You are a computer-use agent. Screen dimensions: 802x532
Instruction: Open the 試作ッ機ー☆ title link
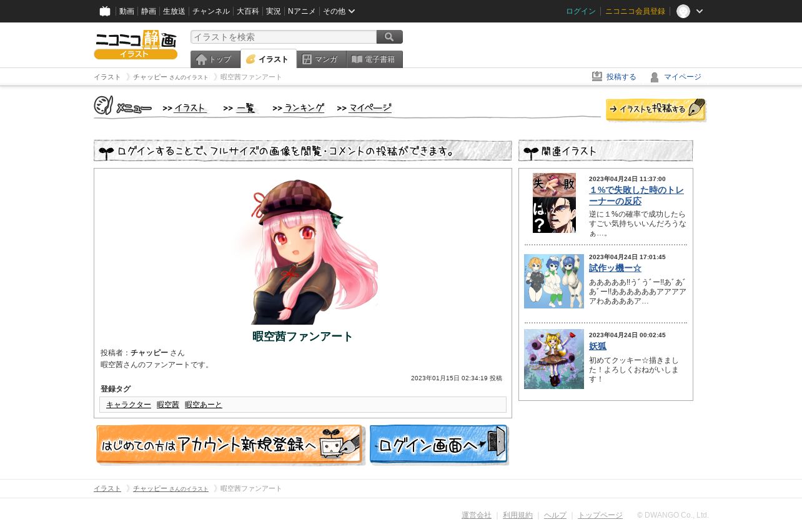click(x=615, y=268)
